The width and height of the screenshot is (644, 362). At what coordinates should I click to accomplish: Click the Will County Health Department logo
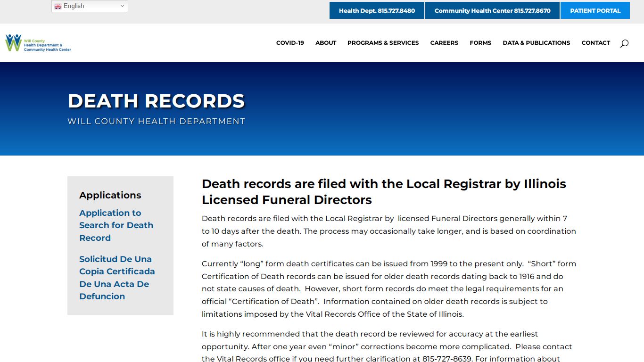tap(38, 43)
